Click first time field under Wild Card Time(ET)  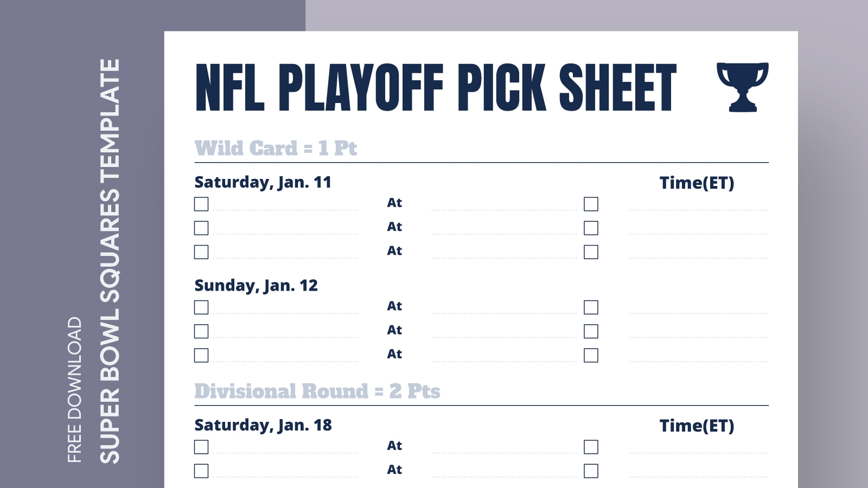699,205
